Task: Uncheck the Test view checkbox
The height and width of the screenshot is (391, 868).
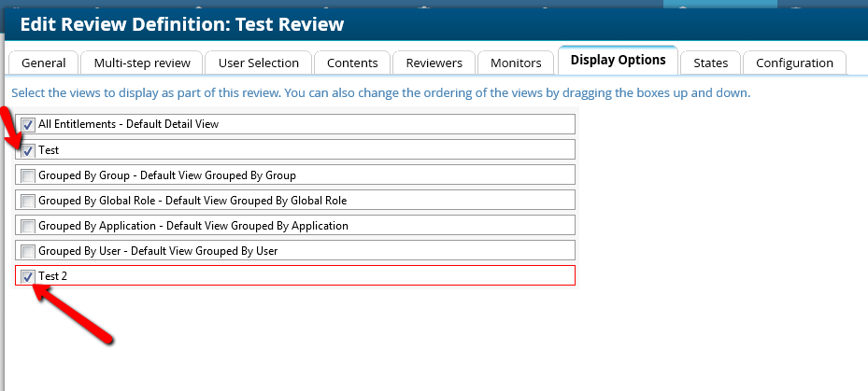Action: [x=28, y=150]
